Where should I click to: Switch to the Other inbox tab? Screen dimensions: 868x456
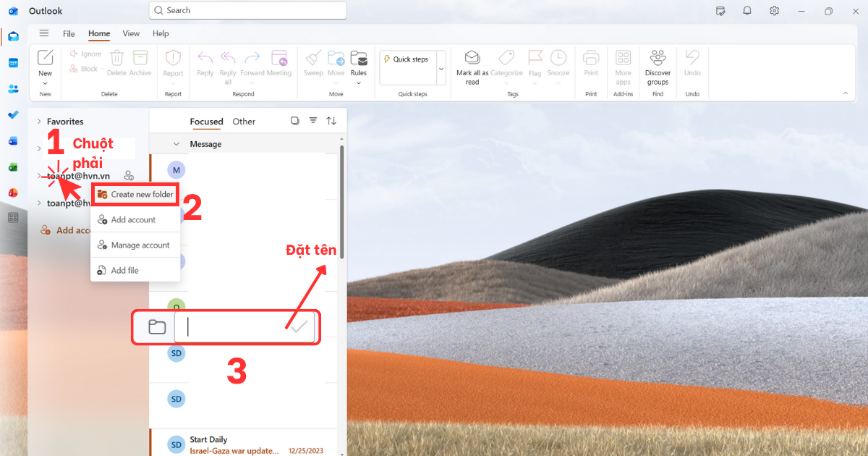[244, 122]
